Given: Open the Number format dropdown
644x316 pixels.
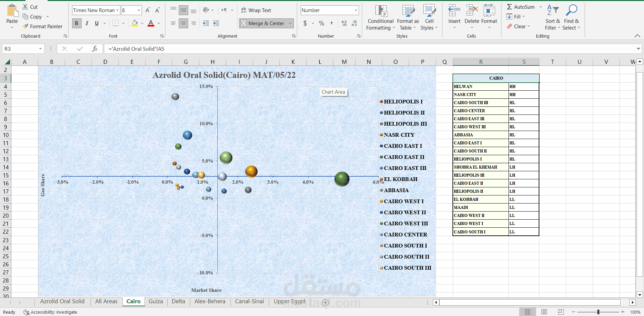Looking at the screenshot, I should pos(356,10).
